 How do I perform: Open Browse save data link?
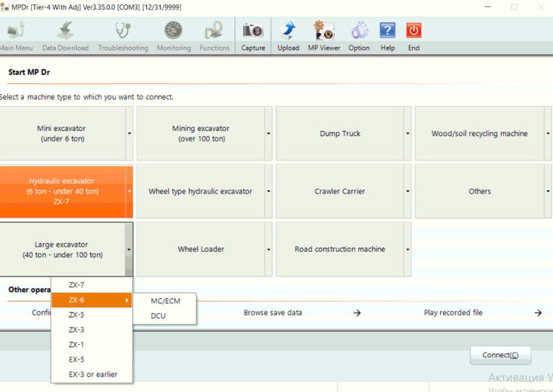coord(273,313)
